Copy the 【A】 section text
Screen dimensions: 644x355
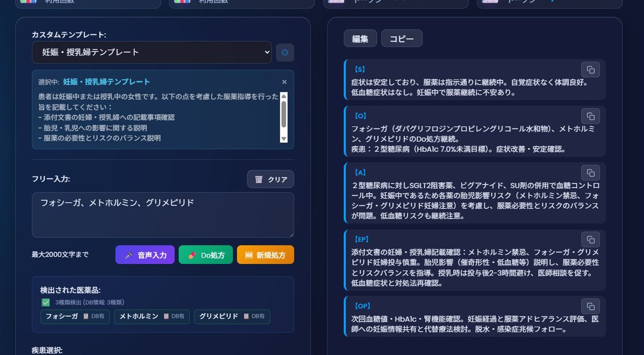[590, 173]
